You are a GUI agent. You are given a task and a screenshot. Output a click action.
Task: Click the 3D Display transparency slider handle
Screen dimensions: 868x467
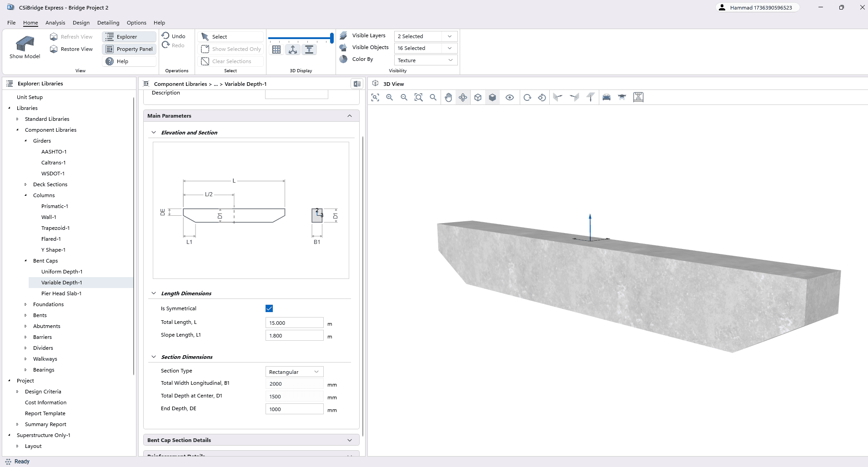(332, 38)
